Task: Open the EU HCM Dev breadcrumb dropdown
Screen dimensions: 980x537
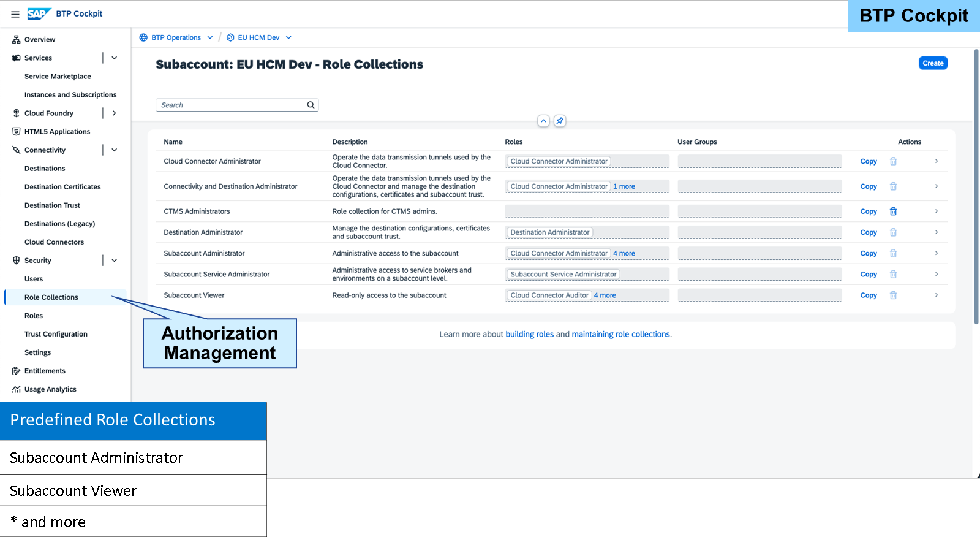Action: click(288, 37)
